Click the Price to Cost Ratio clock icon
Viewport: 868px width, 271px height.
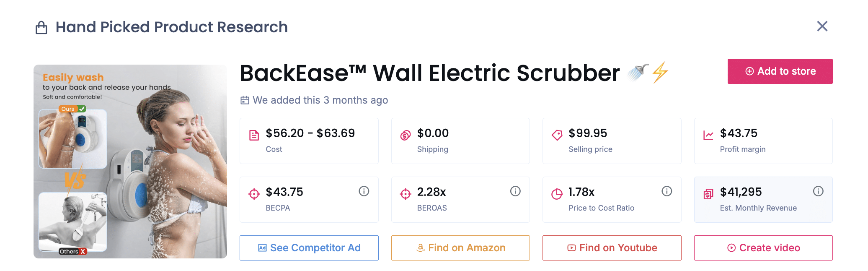(556, 193)
